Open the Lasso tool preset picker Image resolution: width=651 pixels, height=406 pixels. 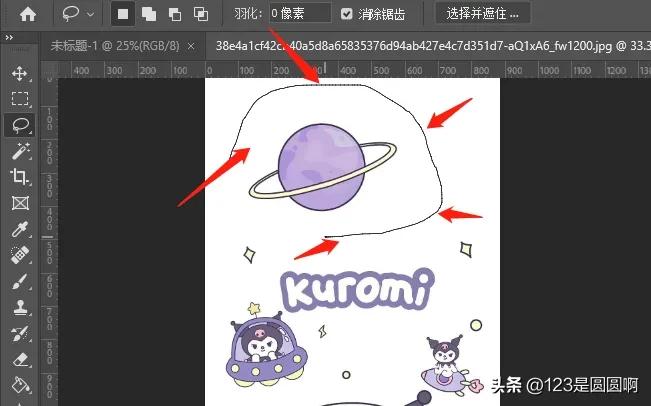tap(78, 14)
